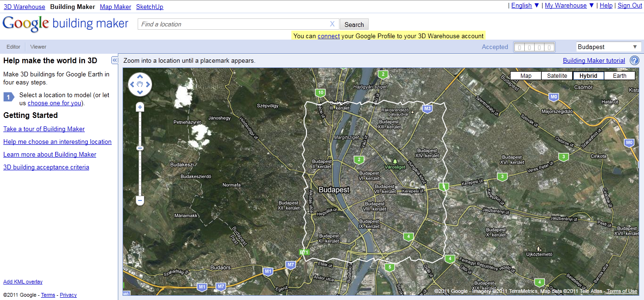Click the route 5 shield on map
644x300 pixels.
click(x=389, y=267)
